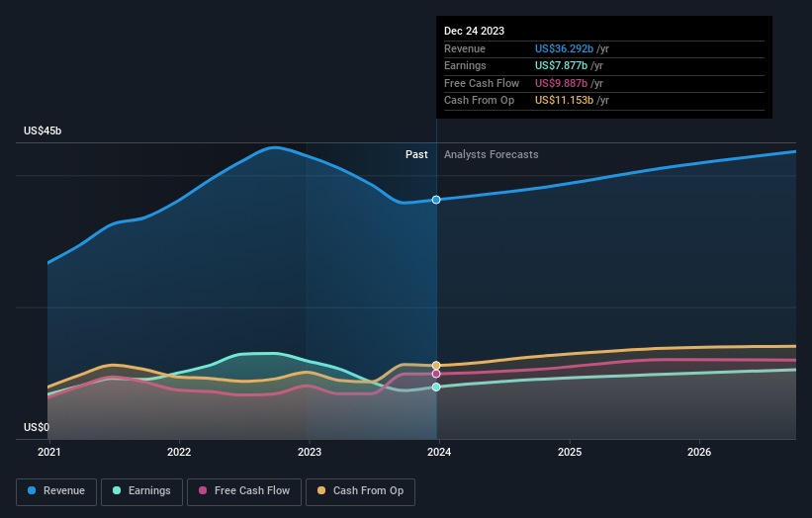Screen dimensions: 812x518
Task: Click the Earnings row label in tooltip
Action: (x=465, y=65)
